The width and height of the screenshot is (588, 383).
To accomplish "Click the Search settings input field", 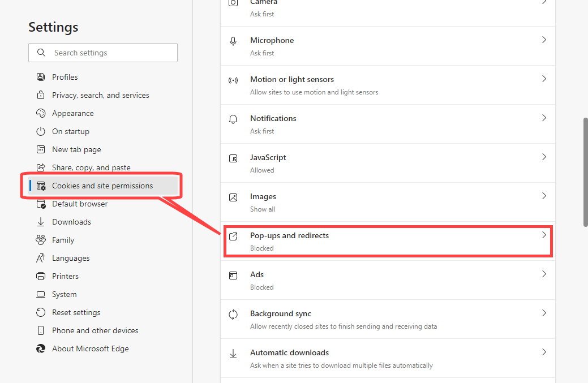I will pos(103,53).
